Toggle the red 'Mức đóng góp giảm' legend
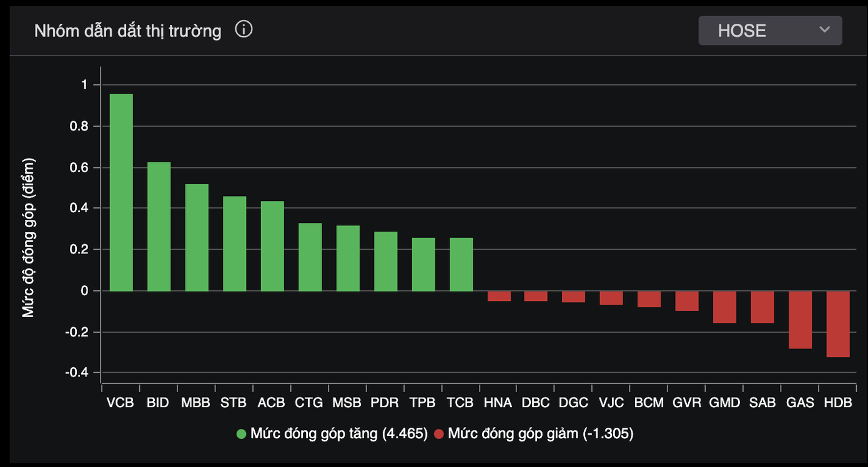This screenshot has height=467, width=868. [x=540, y=434]
